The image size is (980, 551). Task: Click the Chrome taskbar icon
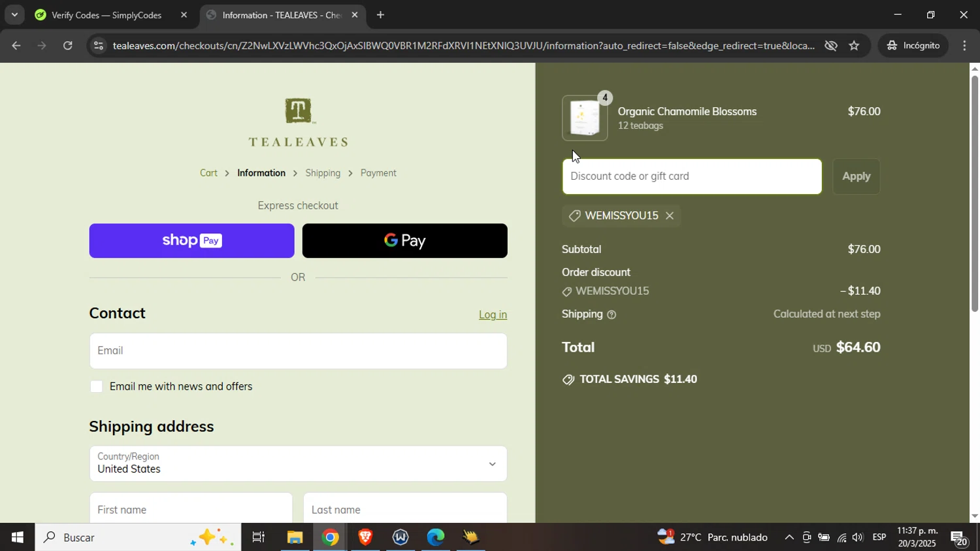pyautogui.click(x=330, y=537)
